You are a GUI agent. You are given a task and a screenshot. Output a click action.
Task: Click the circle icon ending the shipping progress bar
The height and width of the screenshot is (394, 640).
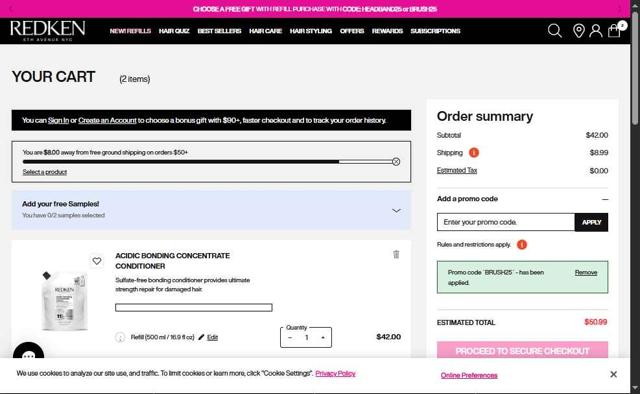click(x=396, y=162)
